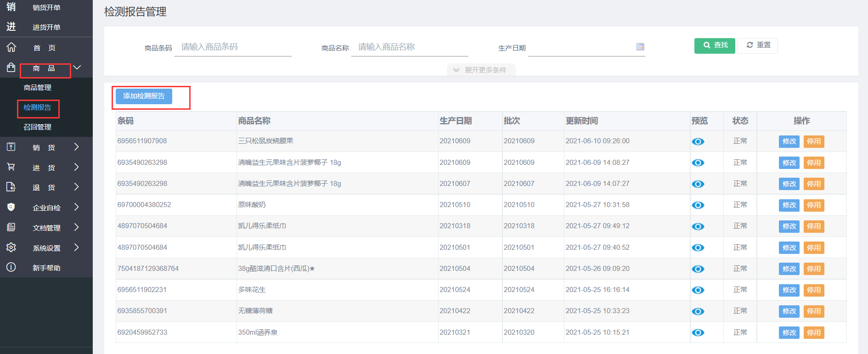Image resolution: width=868 pixels, height=354 pixels.
Task: Click product name 无糖薄荷糖
Action: (x=255, y=311)
